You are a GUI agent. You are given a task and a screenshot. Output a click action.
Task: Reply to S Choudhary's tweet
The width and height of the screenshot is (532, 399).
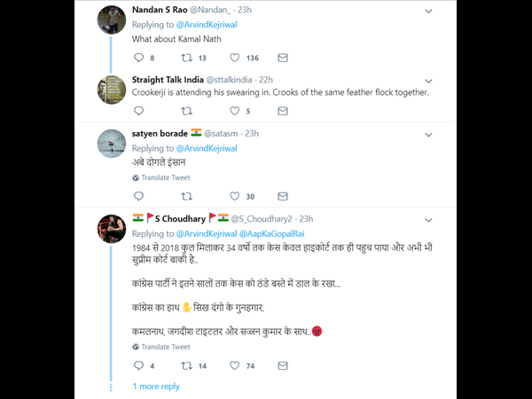point(137,365)
